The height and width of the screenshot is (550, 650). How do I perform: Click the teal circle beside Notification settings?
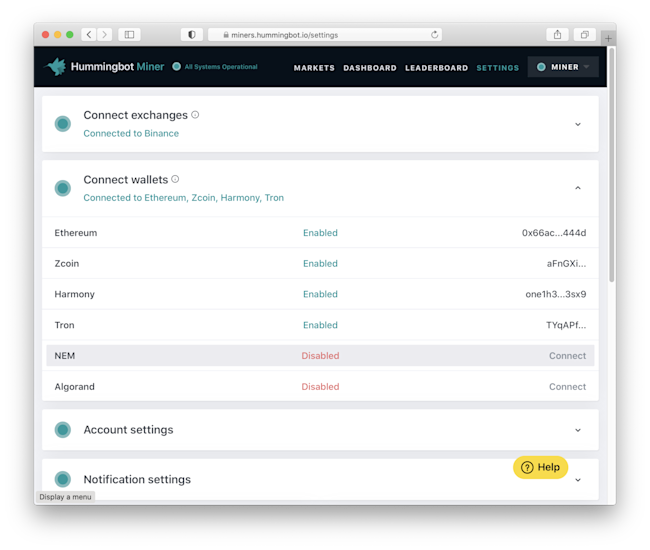[x=63, y=479]
